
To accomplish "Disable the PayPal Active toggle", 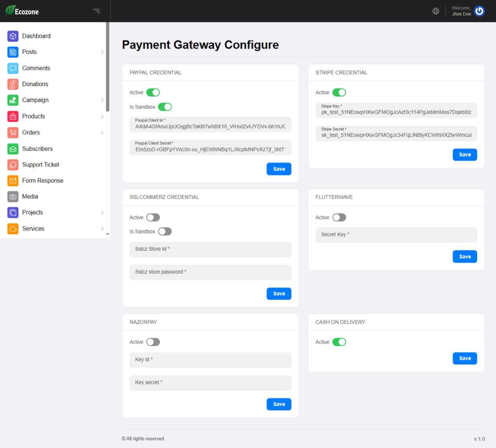I will coord(153,92).
